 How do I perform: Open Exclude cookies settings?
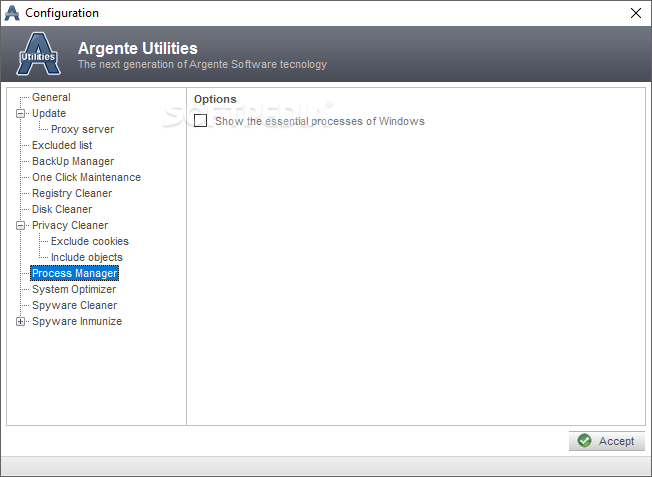point(90,241)
